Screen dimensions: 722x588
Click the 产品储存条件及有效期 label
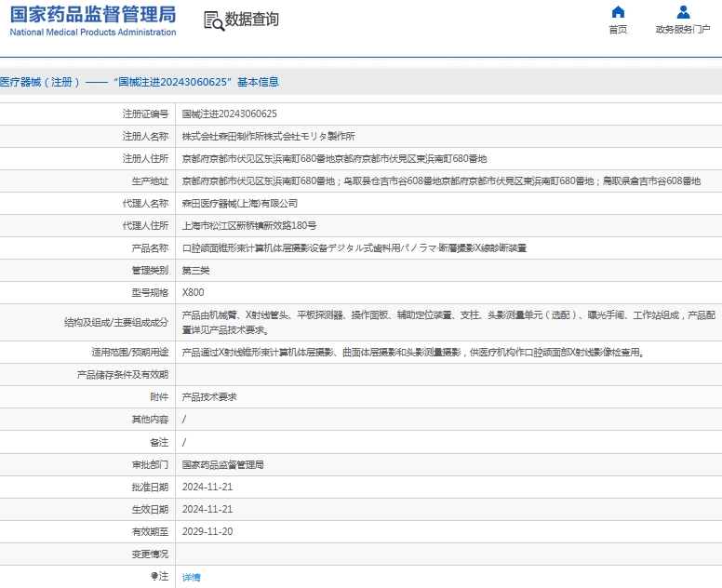coord(123,375)
